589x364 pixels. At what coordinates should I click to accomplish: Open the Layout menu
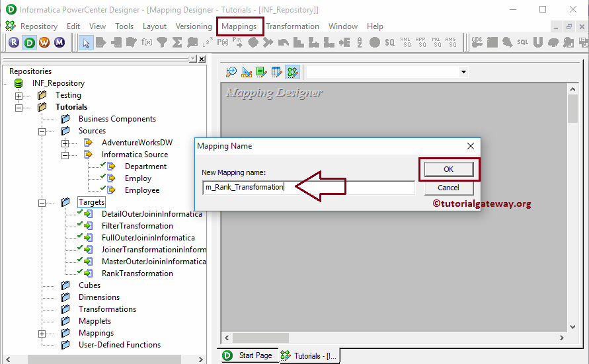pos(155,26)
